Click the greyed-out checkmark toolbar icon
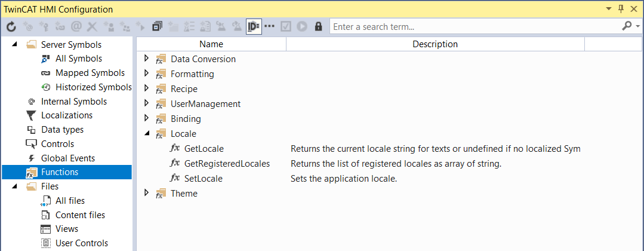The width and height of the screenshot is (644, 251). point(286,27)
